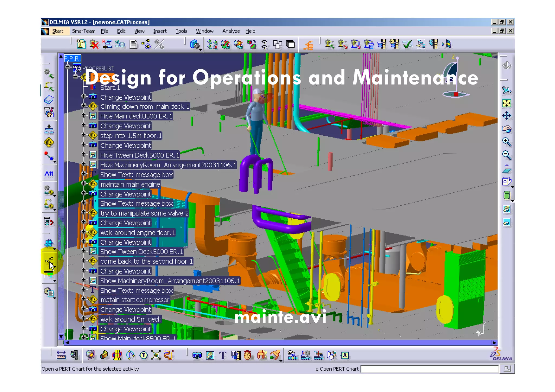Viewport: 555px width, 392px height.
Task: Click the camera viewpoint icon in bottom toolbar
Action: 197,355
